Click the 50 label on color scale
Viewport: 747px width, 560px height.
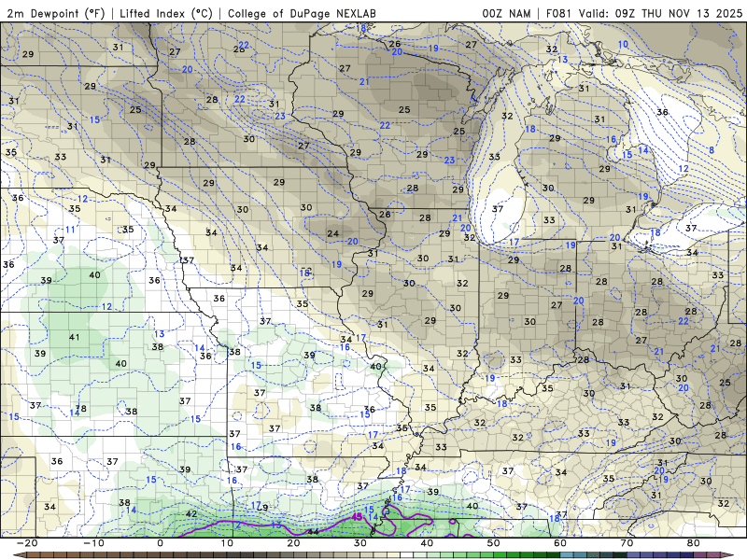point(494,543)
